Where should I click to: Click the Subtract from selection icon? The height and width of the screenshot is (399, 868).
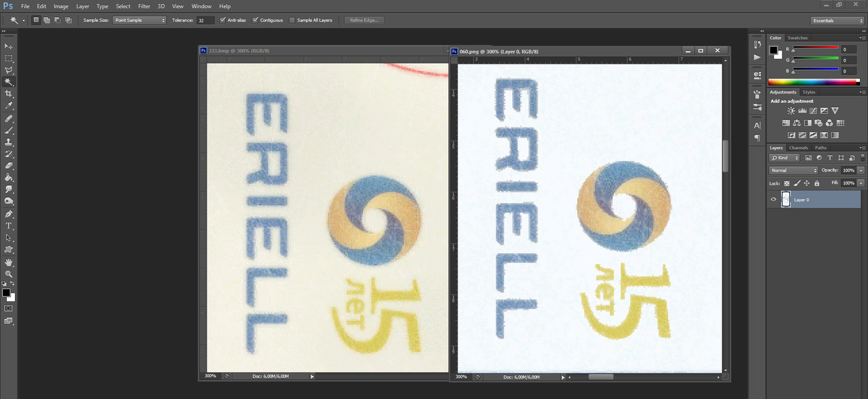(58, 20)
